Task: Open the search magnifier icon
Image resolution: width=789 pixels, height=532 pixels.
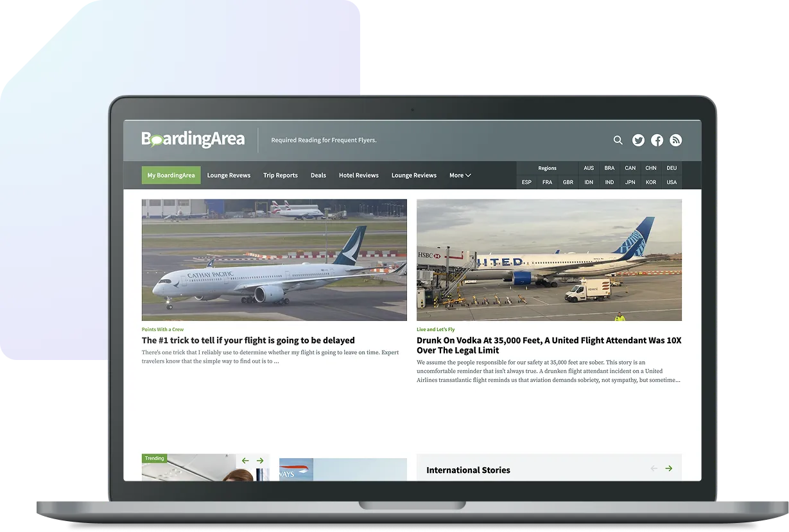Action: (x=618, y=140)
